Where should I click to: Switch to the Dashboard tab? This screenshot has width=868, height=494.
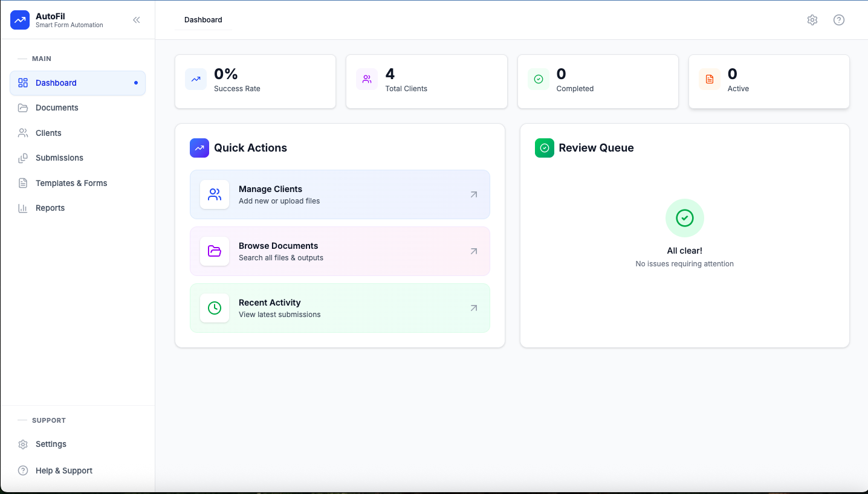click(x=202, y=20)
